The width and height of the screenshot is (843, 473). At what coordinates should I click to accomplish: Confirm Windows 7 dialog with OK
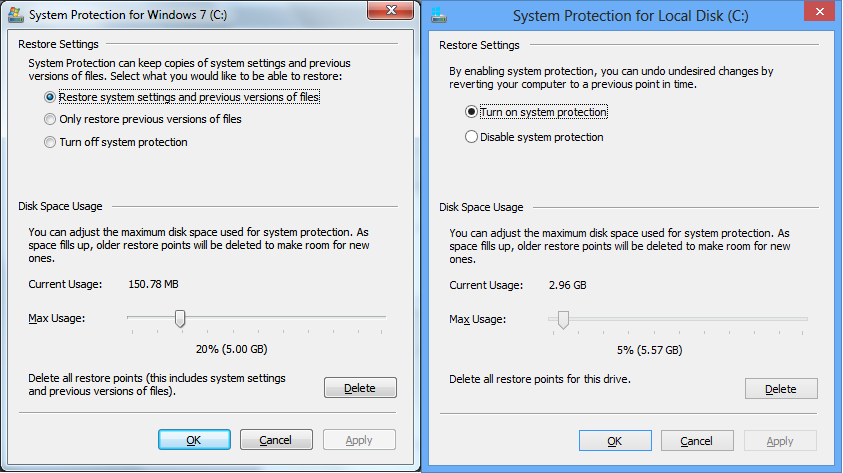pyautogui.click(x=194, y=440)
